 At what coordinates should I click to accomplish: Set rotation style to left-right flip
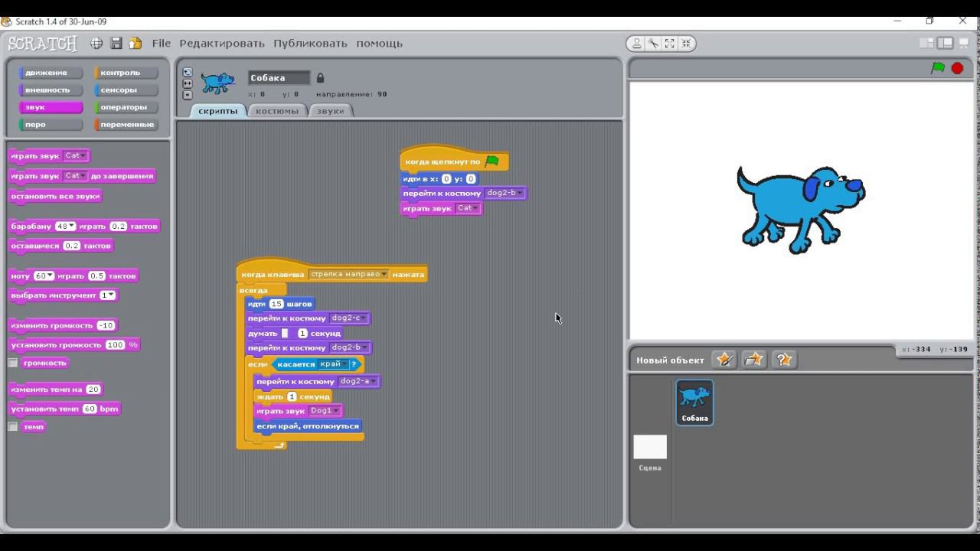(x=188, y=83)
